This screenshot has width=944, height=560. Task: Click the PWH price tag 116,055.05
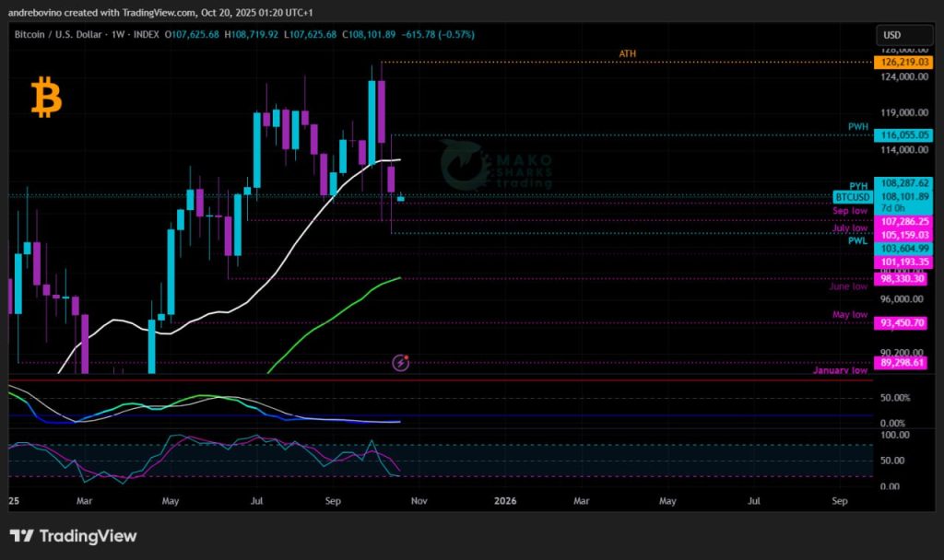coord(903,134)
